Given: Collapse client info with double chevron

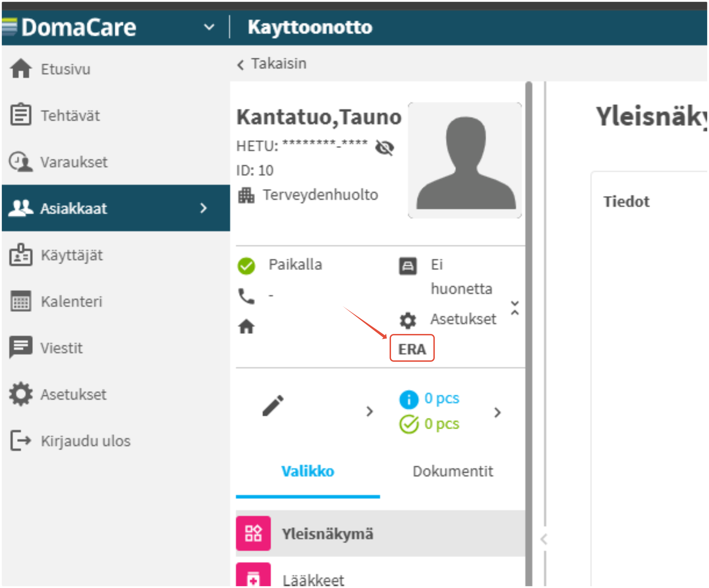Looking at the screenshot, I should point(515,308).
